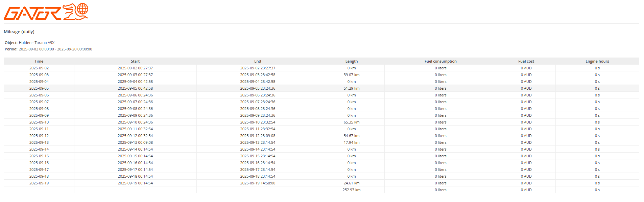Image resolution: width=644 pixels, height=202 pixels.
Task: Click the Fuel cost column header
Action: pos(526,61)
